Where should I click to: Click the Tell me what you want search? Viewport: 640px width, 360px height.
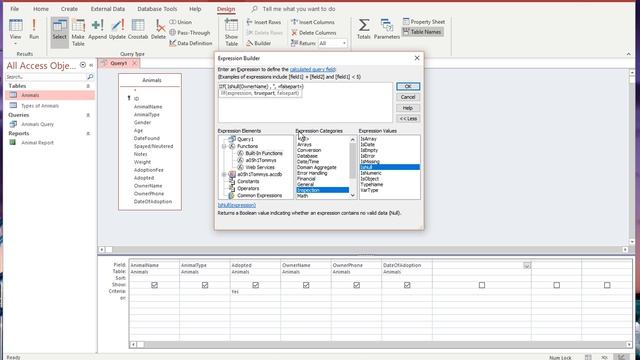[x=299, y=9]
